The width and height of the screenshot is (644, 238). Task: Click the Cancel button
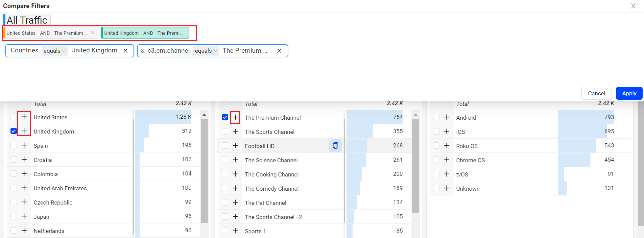[x=596, y=93]
